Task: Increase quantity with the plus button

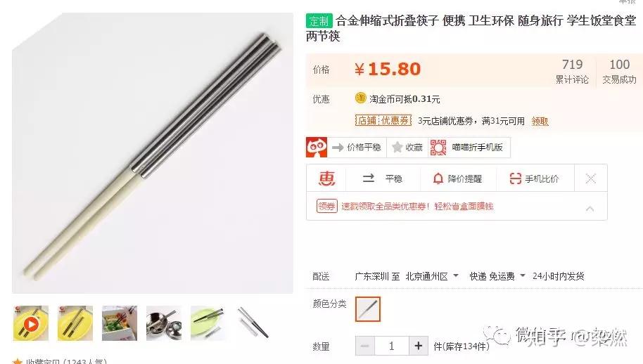Action: click(419, 346)
